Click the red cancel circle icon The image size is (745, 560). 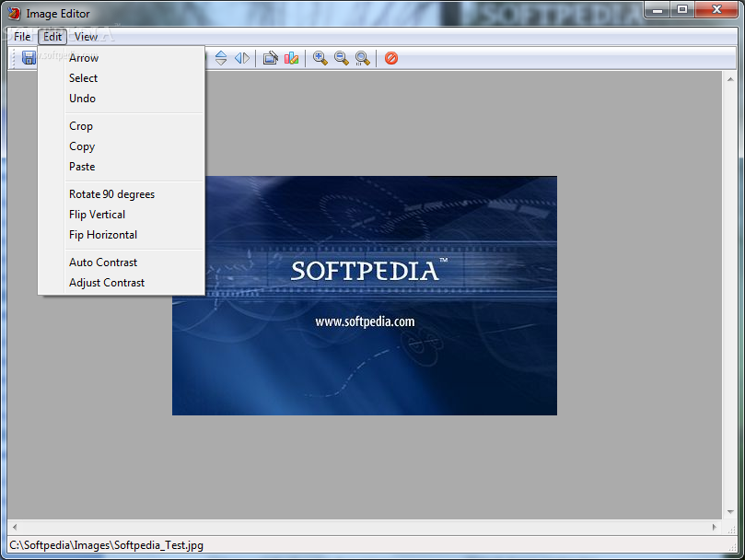point(391,58)
